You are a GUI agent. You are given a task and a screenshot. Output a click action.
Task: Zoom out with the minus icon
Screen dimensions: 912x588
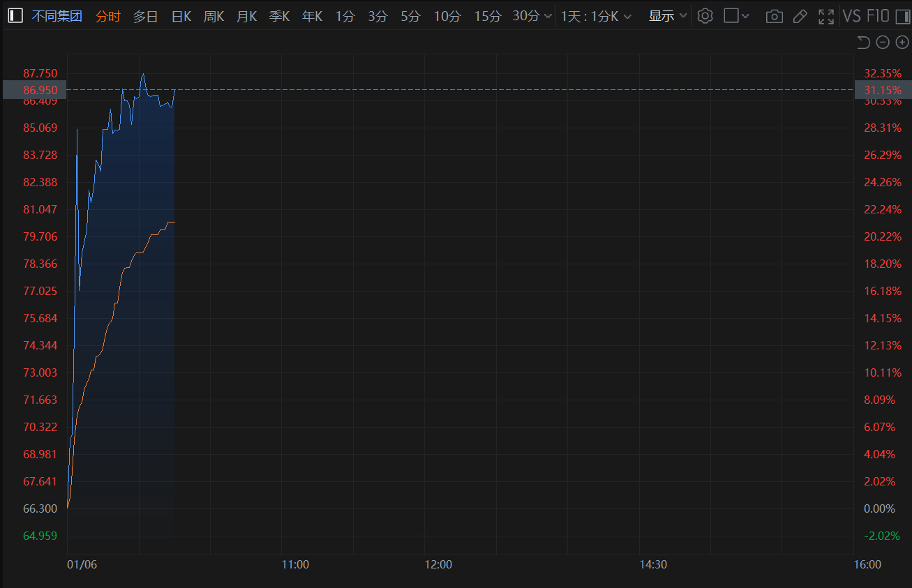(883, 43)
